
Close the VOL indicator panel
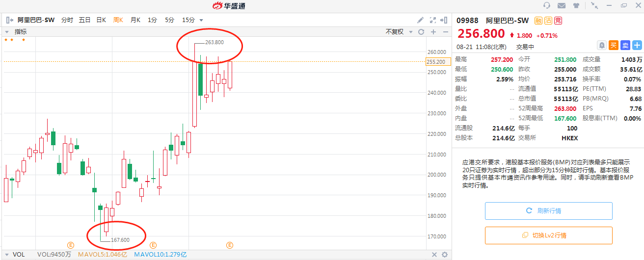click(x=434, y=255)
